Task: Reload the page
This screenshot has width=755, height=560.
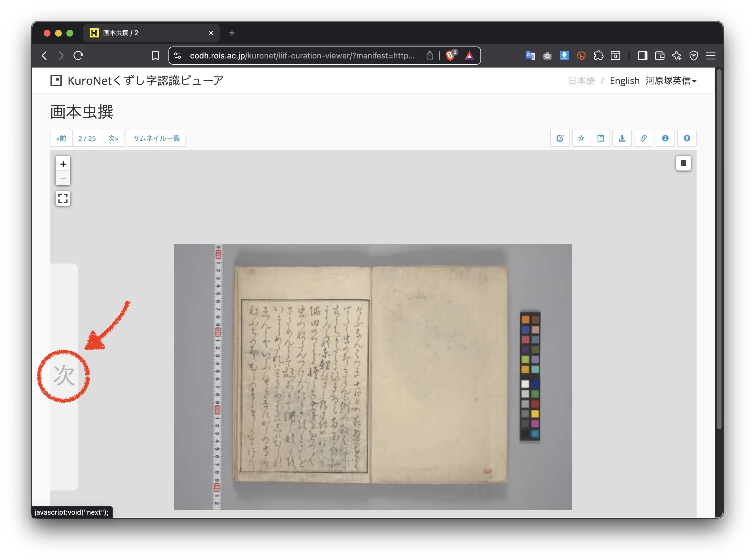Action: tap(78, 56)
